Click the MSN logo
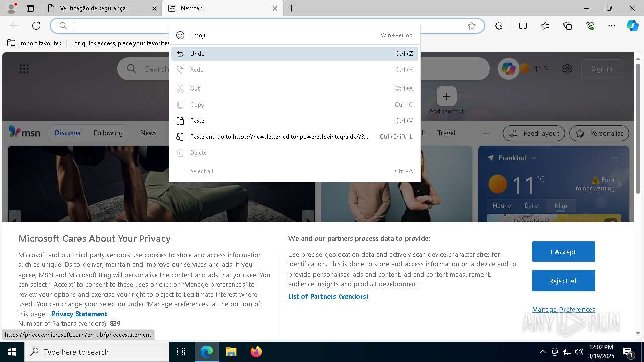The width and height of the screenshot is (644, 362). (x=24, y=132)
